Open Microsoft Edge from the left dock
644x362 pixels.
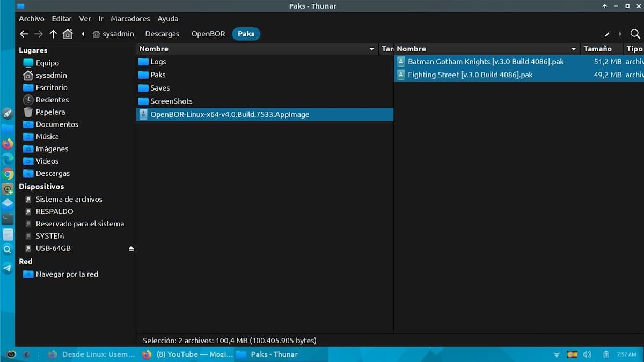tap(8, 159)
